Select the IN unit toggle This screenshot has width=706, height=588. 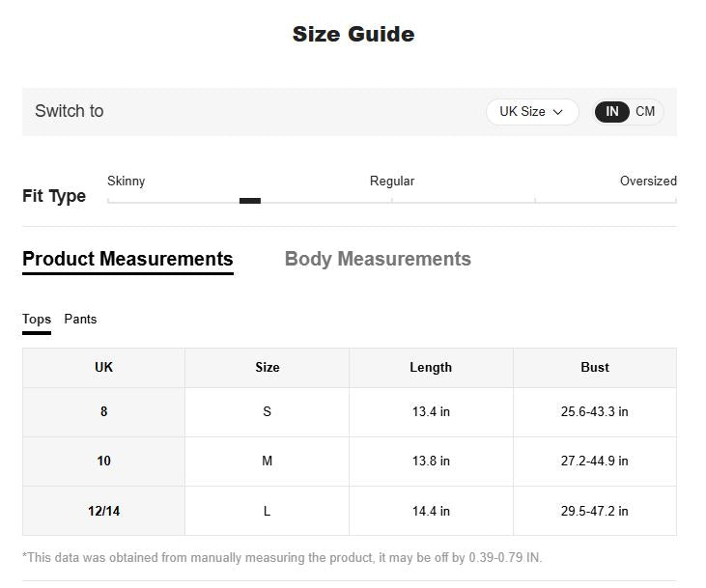pyautogui.click(x=611, y=112)
